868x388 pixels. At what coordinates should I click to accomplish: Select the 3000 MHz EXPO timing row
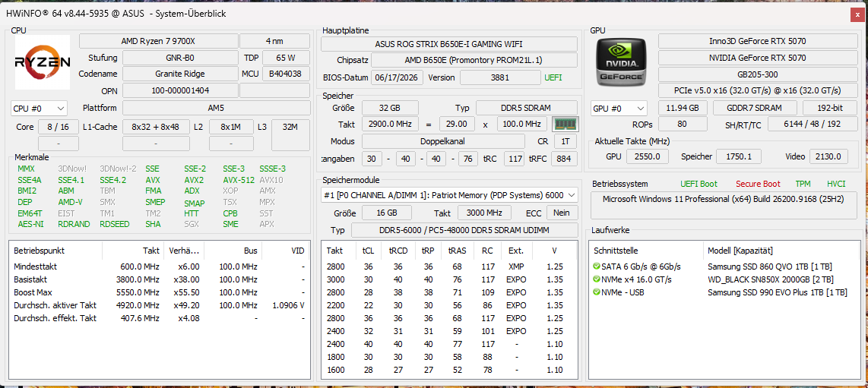pyautogui.click(x=449, y=279)
